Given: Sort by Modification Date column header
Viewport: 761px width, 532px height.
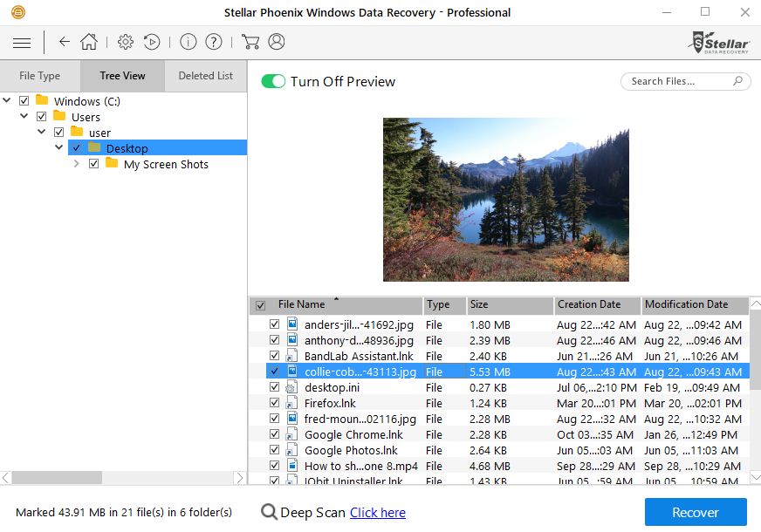Looking at the screenshot, I should click(695, 304).
